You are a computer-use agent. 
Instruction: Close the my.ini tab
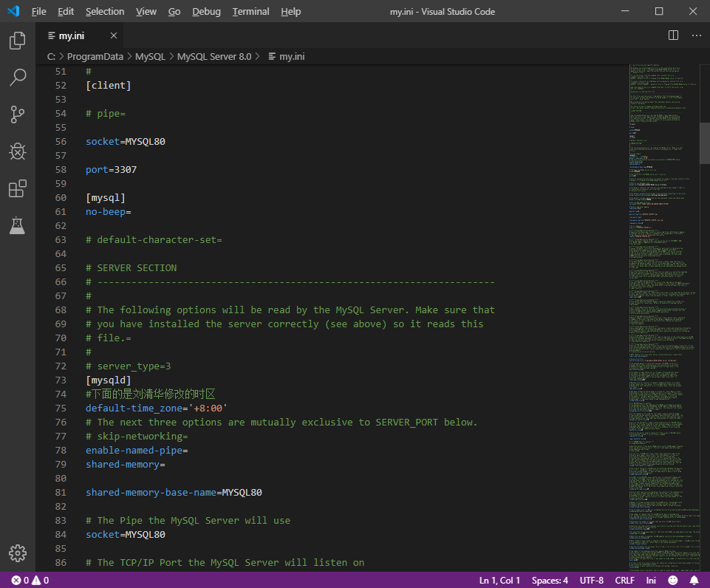point(114,35)
